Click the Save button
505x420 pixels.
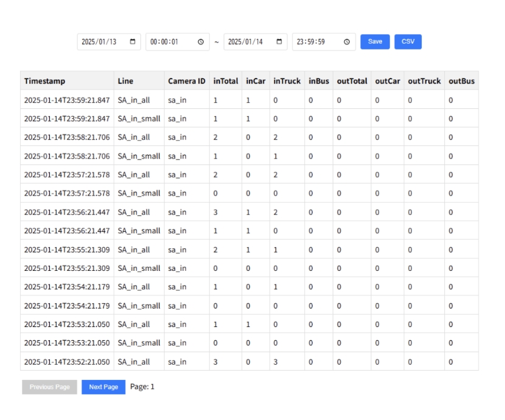[x=375, y=41]
